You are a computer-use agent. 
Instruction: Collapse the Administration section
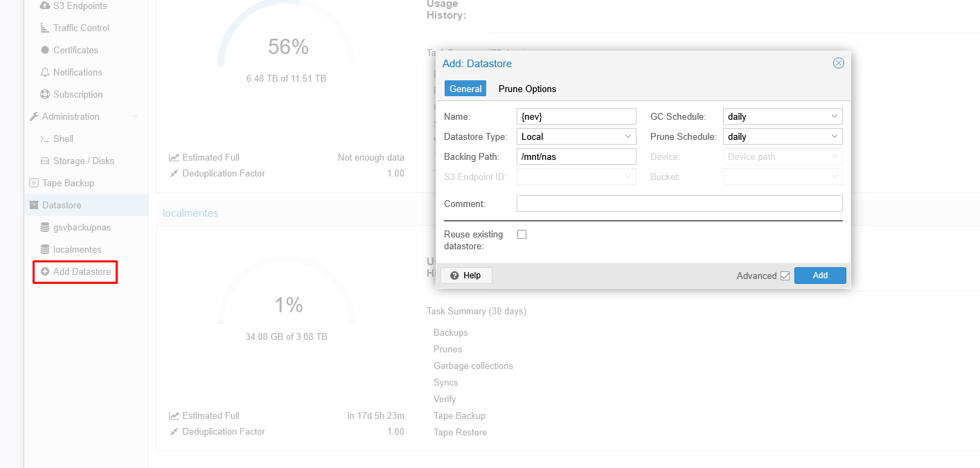pos(135,117)
